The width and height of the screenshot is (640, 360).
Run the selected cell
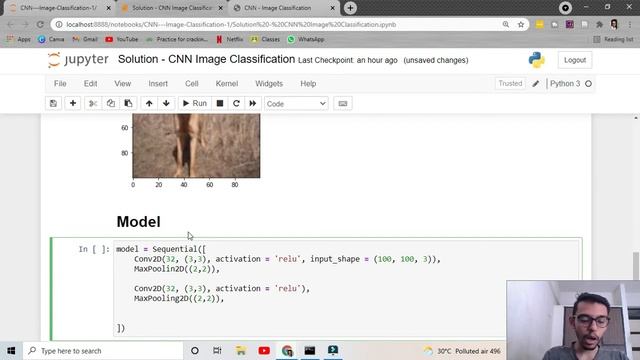pyautogui.click(x=195, y=103)
